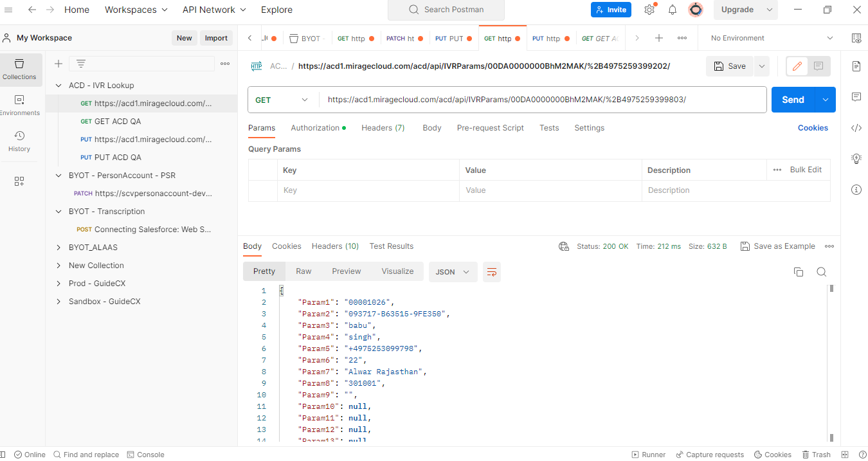This screenshot has height=461, width=868.
Task: Open the user avatar icon
Action: pos(696,10)
